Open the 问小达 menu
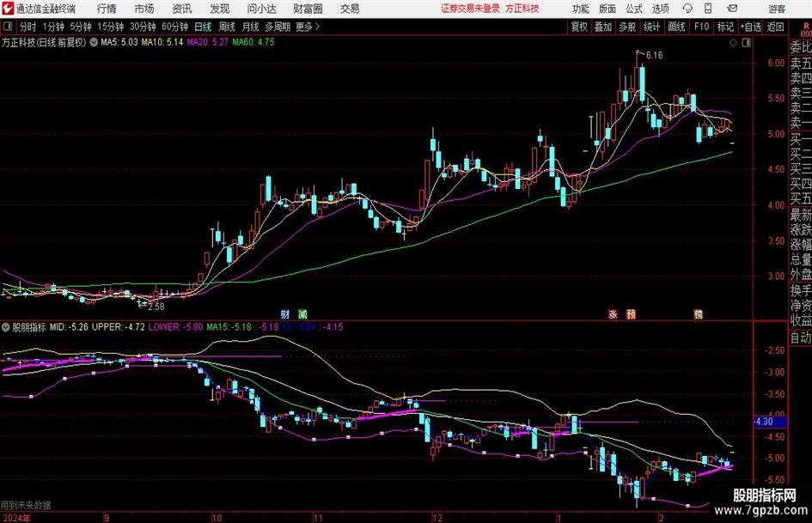This screenshot has width=812, height=523. [x=262, y=9]
